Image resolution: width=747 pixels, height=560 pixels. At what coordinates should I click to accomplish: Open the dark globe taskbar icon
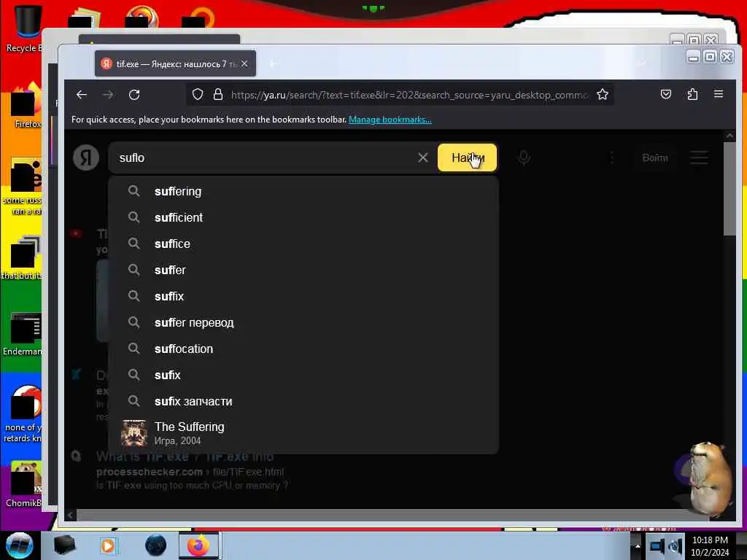point(156,545)
